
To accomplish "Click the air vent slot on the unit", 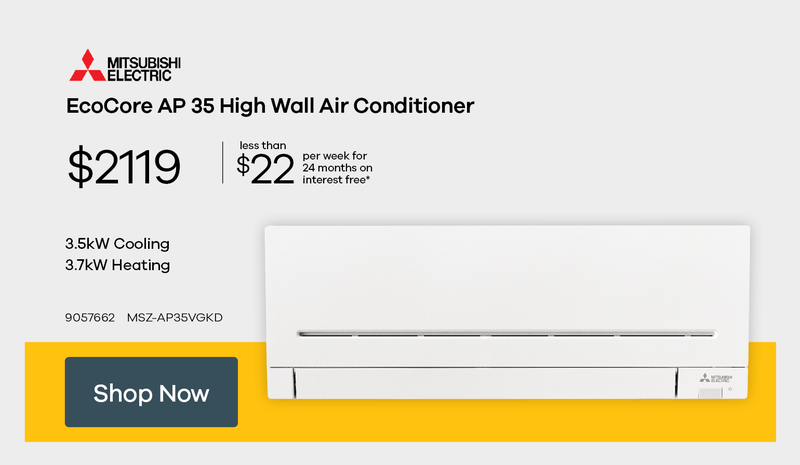I will point(507,333).
